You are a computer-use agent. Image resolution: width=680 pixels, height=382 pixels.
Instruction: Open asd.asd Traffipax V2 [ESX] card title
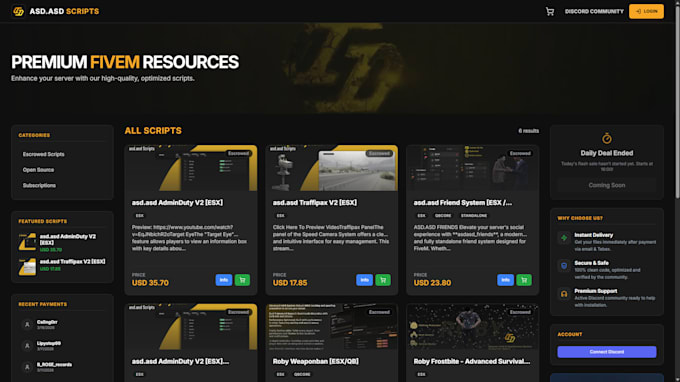pyautogui.click(x=315, y=202)
